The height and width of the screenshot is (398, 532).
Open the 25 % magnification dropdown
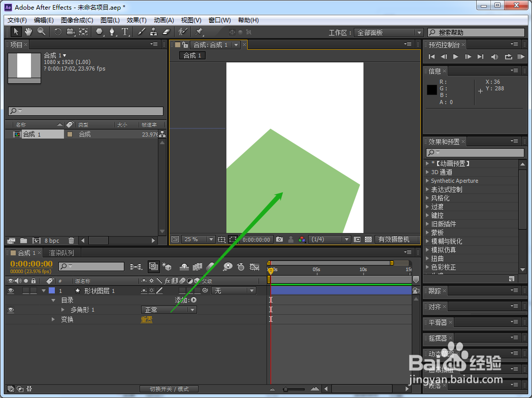point(198,240)
